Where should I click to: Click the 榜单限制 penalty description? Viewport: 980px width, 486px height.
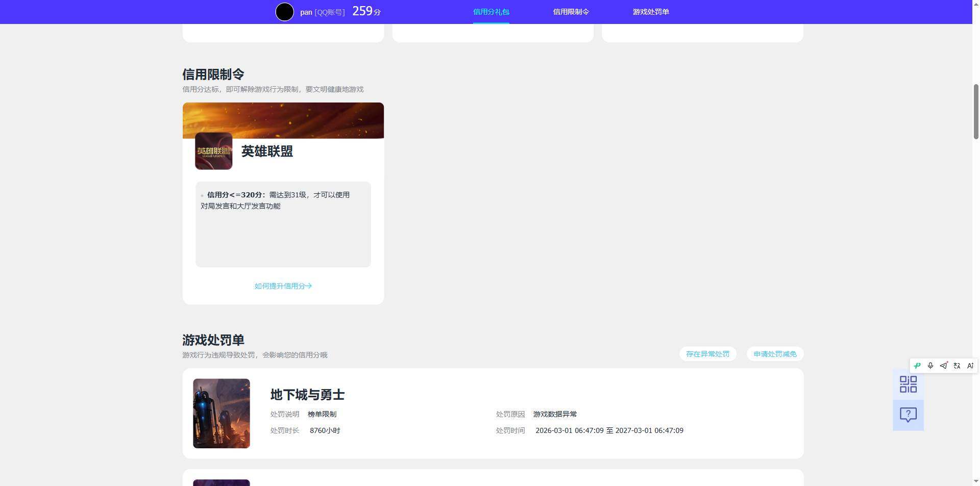(x=322, y=414)
